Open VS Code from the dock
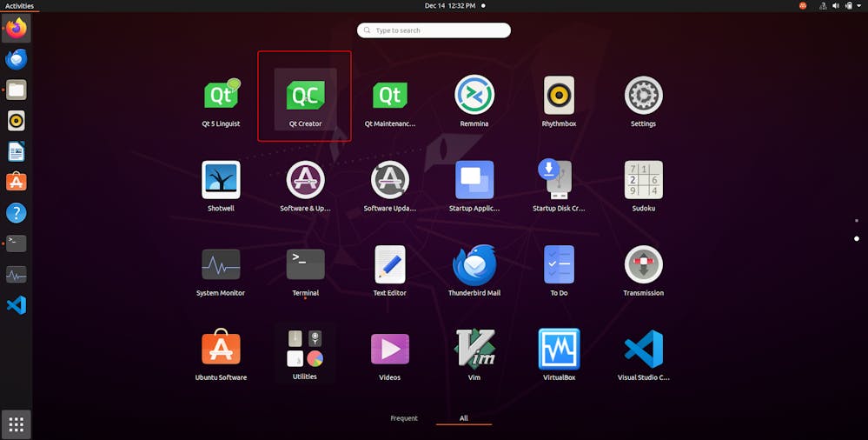868x440 pixels. 16,305
